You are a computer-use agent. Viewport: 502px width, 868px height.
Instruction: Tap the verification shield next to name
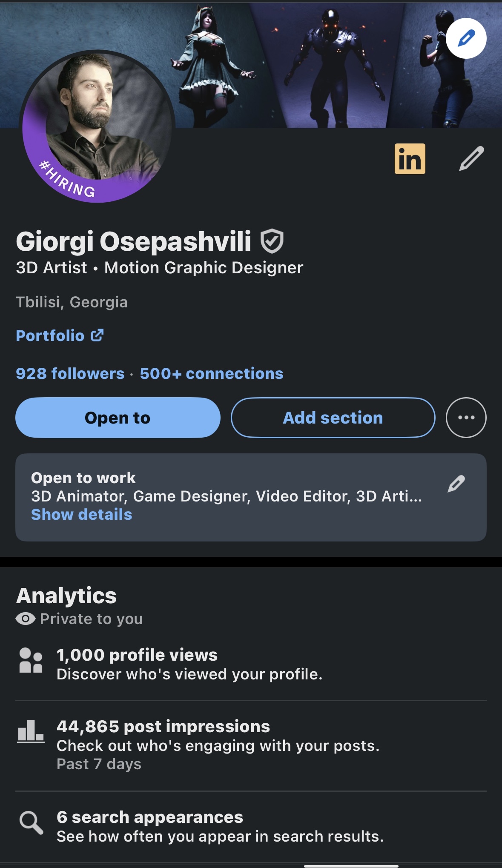click(x=272, y=241)
